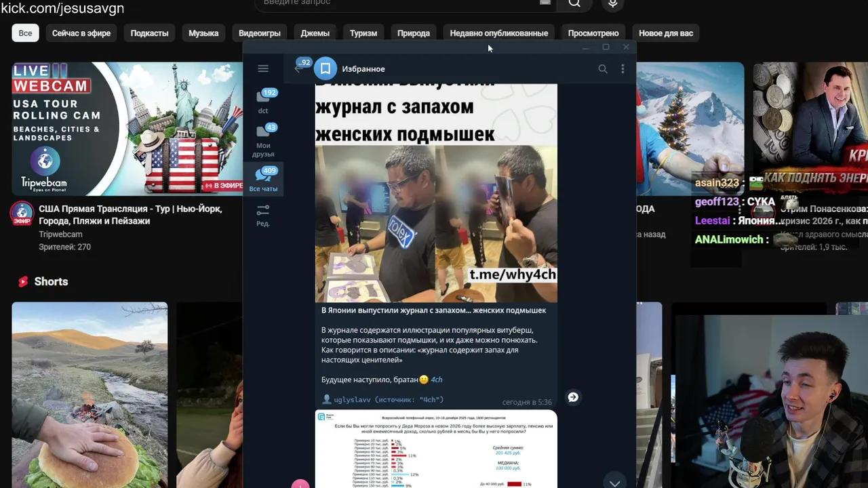Filter by Недавно опубликованные

click(499, 33)
